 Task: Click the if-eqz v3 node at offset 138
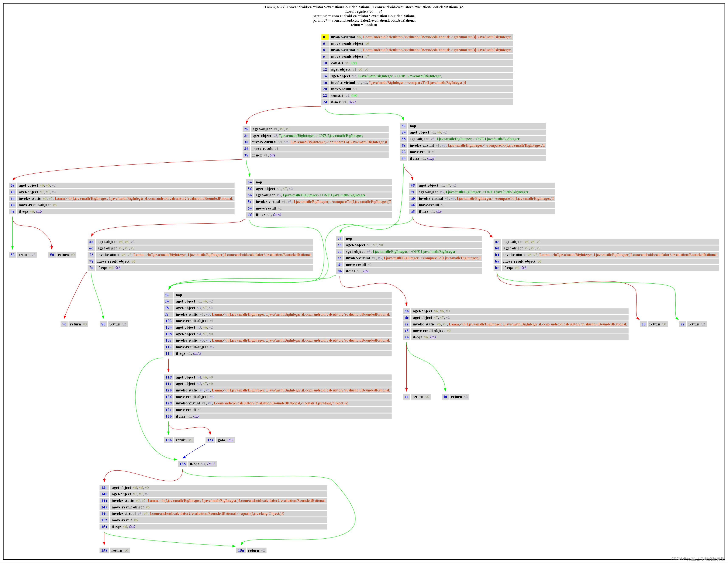pos(202,464)
